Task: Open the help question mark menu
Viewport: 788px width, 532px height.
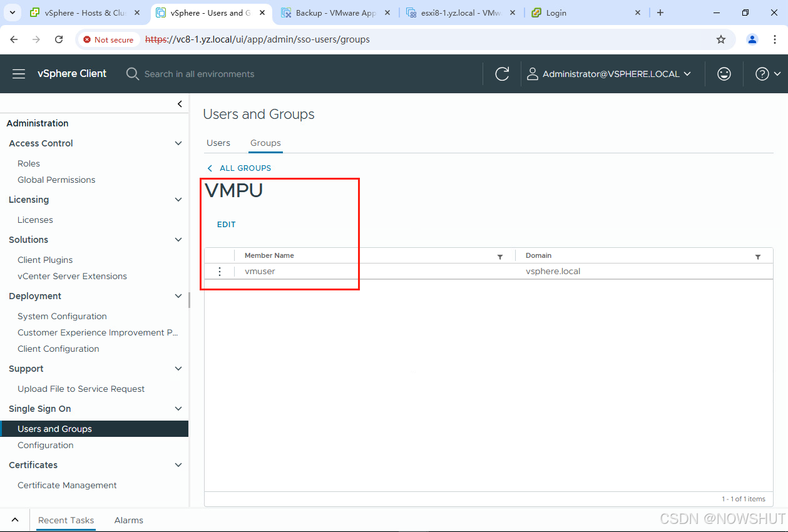Action: click(x=768, y=74)
